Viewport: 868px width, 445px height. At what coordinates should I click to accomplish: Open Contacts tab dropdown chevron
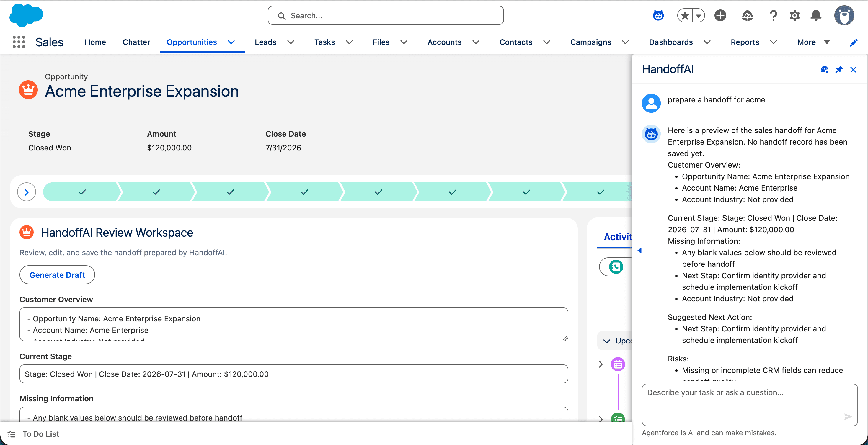click(547, 42)
